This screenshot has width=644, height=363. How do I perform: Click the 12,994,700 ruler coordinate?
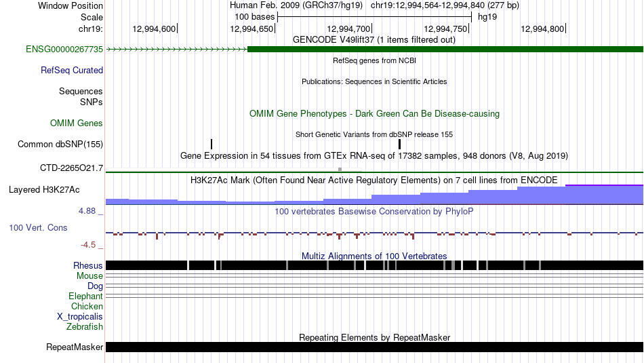click(x=348, y=28)
